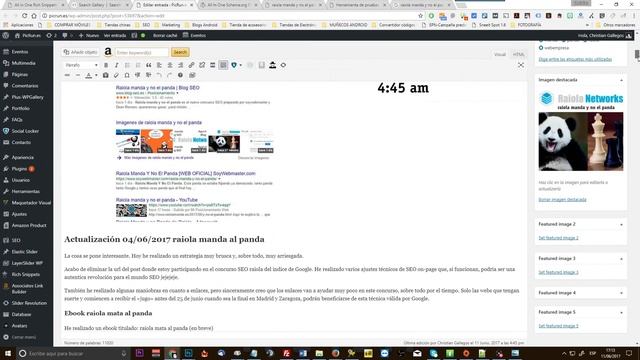The image size is (640, 360).
Task: Click Set featured image 3 link
Action: pyautogui.click(x=558, y=272)
